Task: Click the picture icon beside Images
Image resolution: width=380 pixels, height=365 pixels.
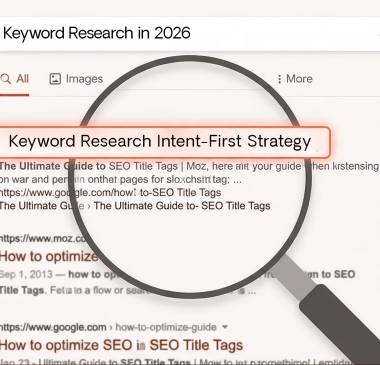Action: 55,79
